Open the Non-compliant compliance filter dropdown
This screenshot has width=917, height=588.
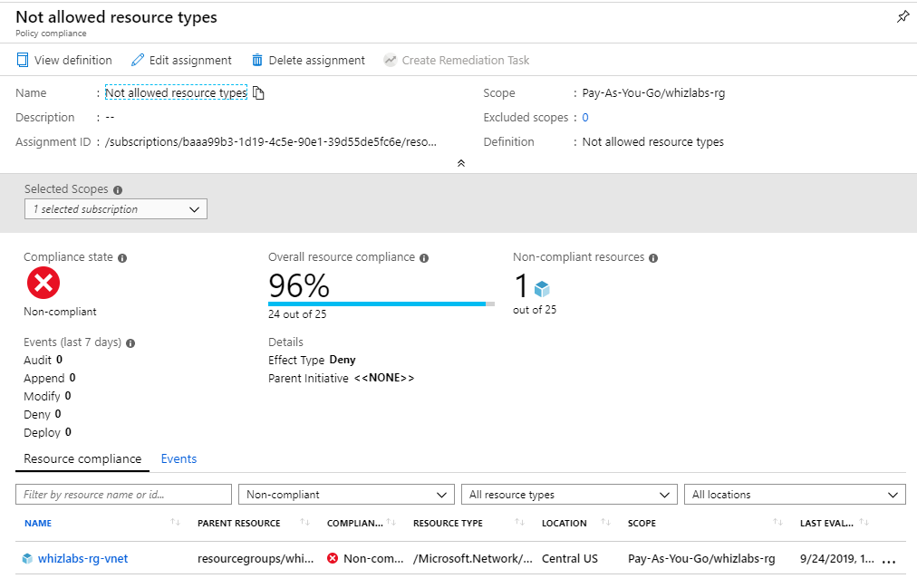pos(345,495)
